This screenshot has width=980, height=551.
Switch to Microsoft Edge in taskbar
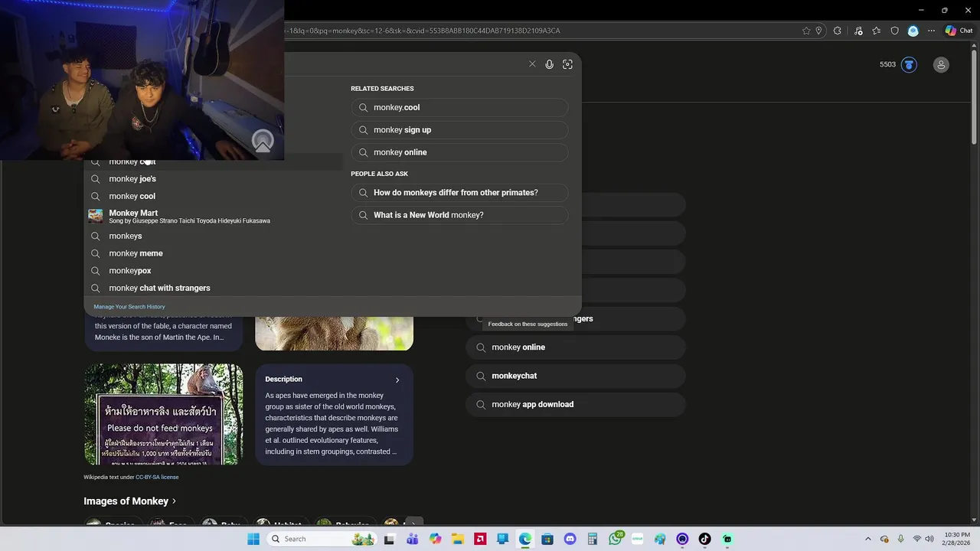pos(525,539)
